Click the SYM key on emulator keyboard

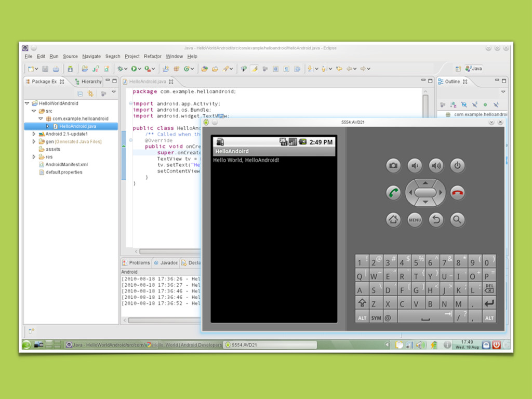(376, 317)
